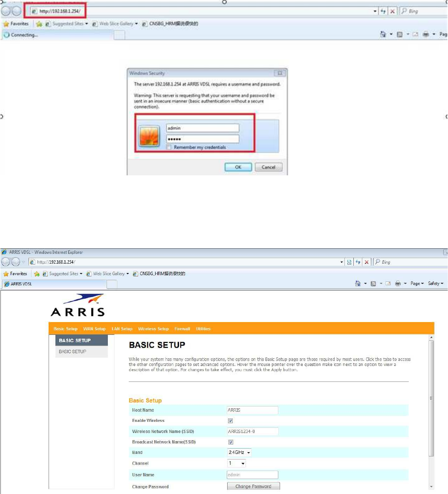Screen dimensions: 448x494
Task: Open the Wireless Setup tab
Action: point(153,328)
